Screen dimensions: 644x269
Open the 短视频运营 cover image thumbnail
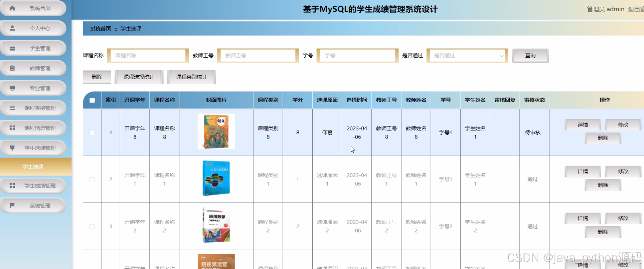[x=216, y=262]
